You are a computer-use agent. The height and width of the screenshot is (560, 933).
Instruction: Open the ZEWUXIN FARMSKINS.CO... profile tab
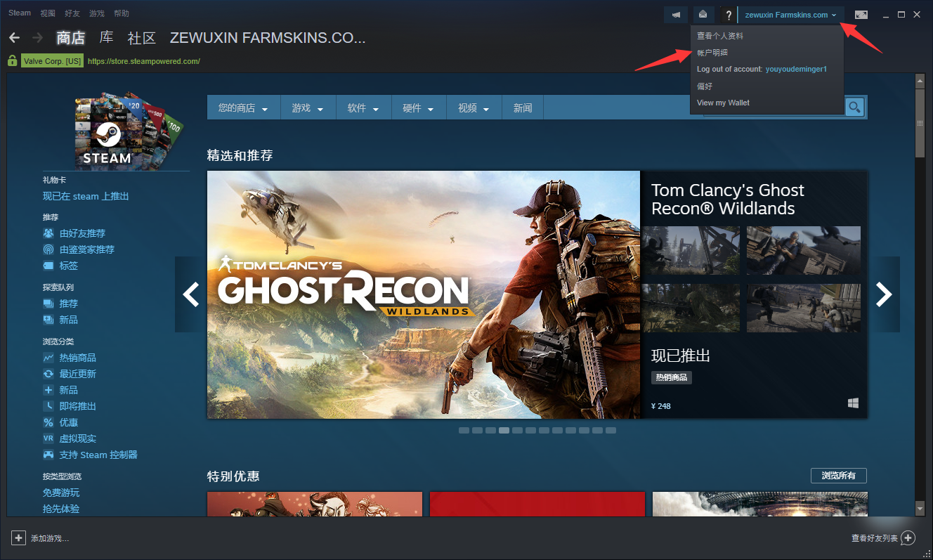tap(268, 38)
